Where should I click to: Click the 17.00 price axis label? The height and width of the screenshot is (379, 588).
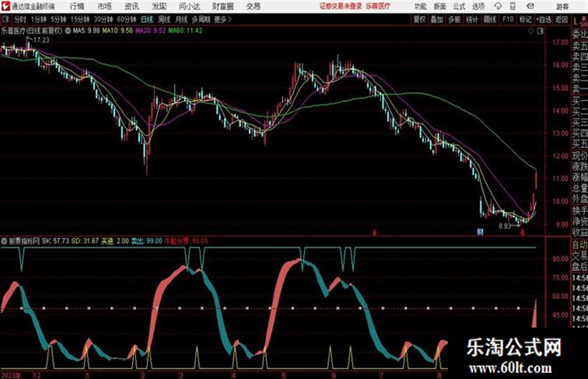(x=560, y=42)
